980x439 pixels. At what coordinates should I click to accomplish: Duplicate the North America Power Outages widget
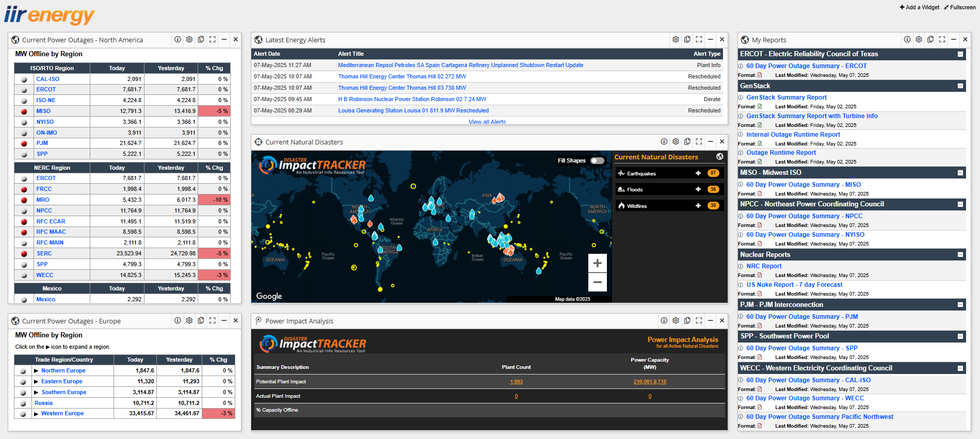pos(201,39)
